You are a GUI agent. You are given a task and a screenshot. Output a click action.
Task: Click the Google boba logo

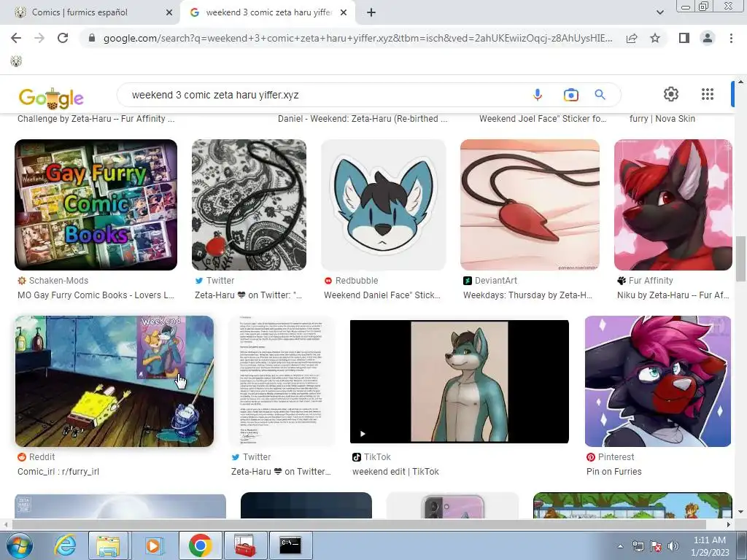coord(50,97)
